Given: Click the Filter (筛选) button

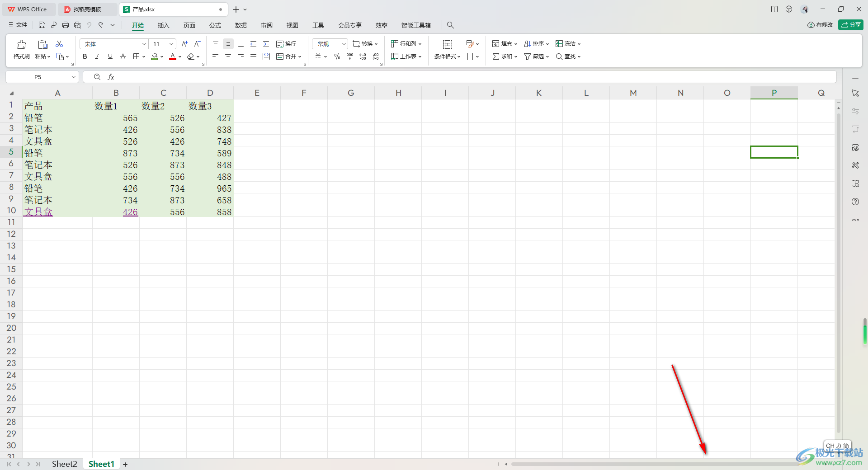Looking at the screenshot, I should tap(536, 56).
